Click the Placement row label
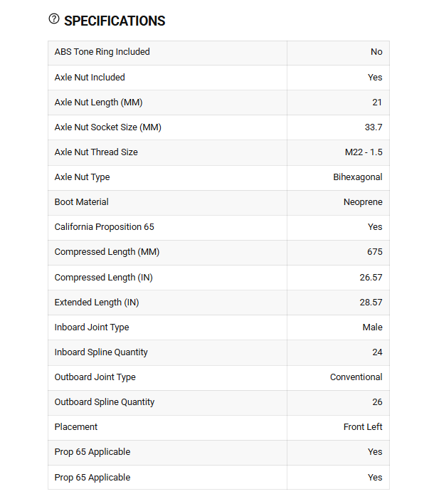 point(76,427)
